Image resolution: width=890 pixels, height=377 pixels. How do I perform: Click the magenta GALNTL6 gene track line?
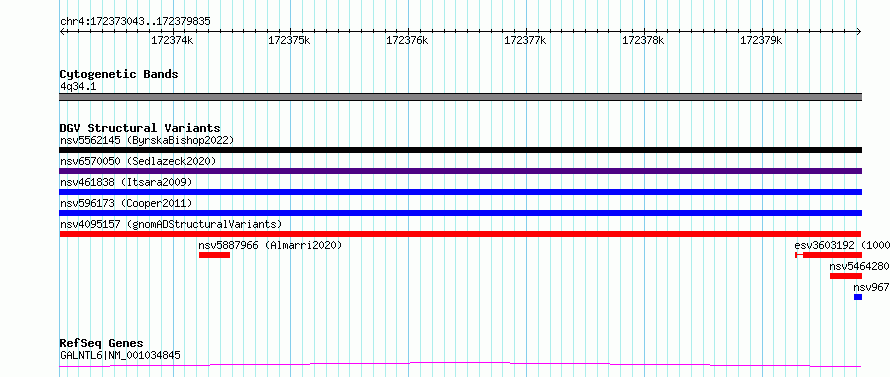(x=460, y=365)
